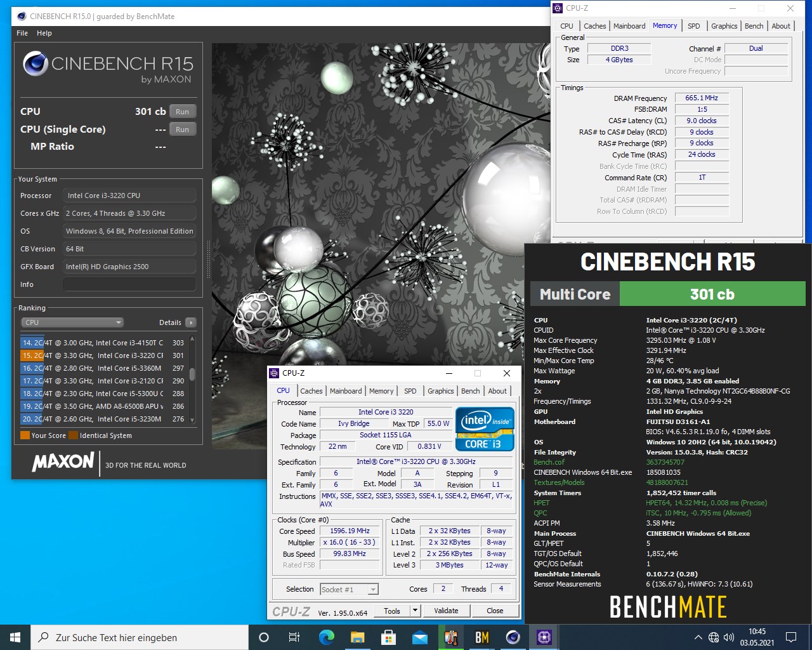
Task: Switch to Cinebench taskbar icon
Action: (x=513, y=637)
